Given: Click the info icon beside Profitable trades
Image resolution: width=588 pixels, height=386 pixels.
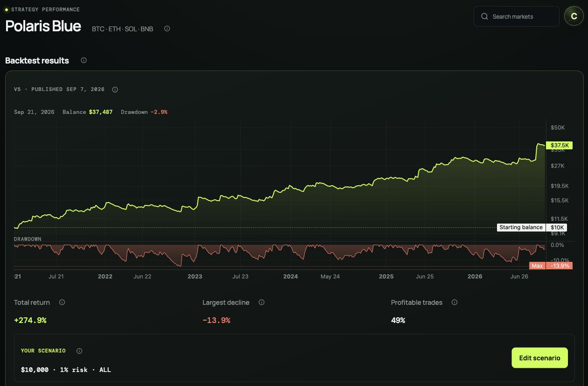Looking at the screenshot, I should tap(455, 302).
